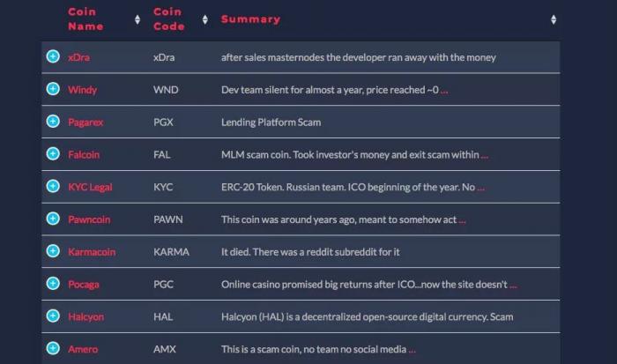
Task: Expand the Halcyon row details
Action: 53,316
